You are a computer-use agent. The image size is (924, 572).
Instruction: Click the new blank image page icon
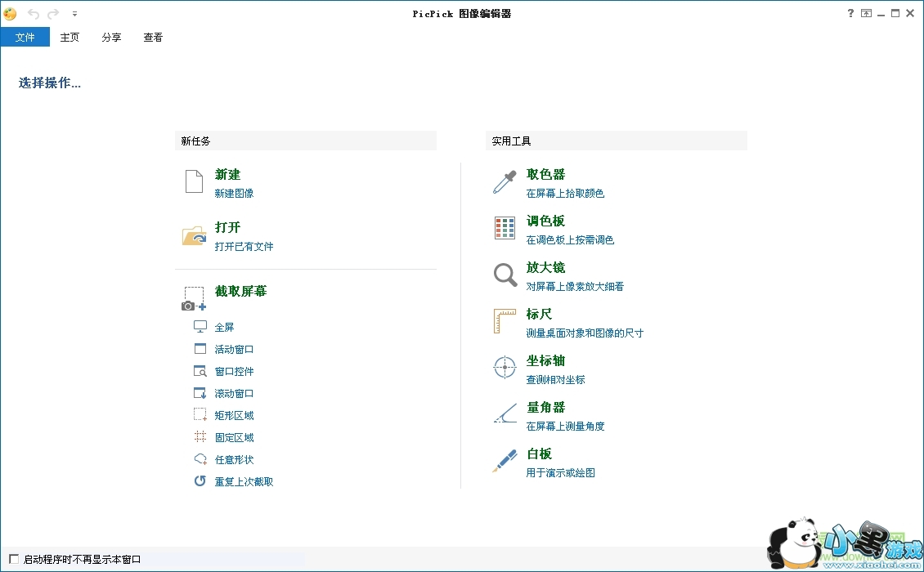click(x=194, y=181)
